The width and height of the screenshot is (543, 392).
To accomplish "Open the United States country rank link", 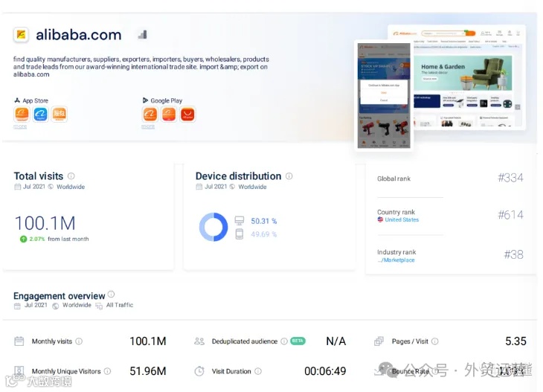I will click(x=402, y=219).
